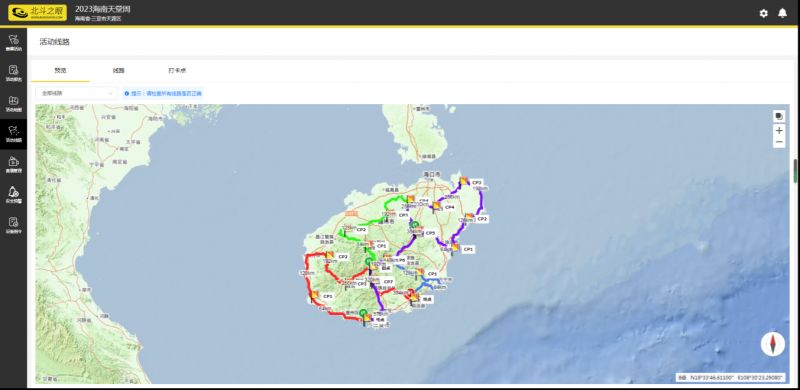Open the last sidebar device icon
800x390 pixels.
pos(13,225)
